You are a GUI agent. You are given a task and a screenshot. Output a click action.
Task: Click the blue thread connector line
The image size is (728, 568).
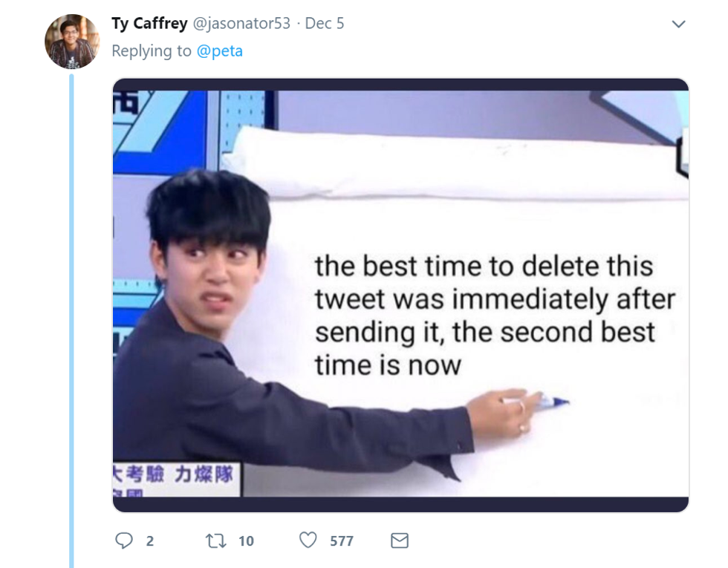[71, 320]
